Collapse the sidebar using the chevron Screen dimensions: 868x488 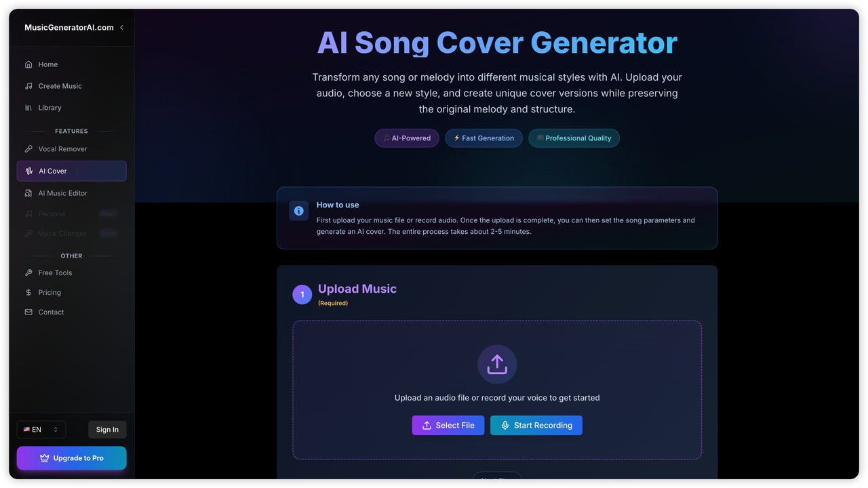[x=121, y=28]
